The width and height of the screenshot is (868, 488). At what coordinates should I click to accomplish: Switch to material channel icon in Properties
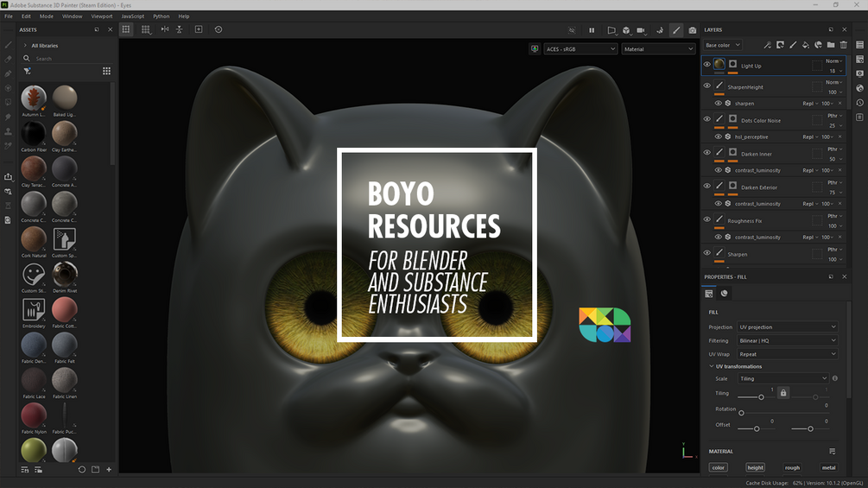[724, 294]
